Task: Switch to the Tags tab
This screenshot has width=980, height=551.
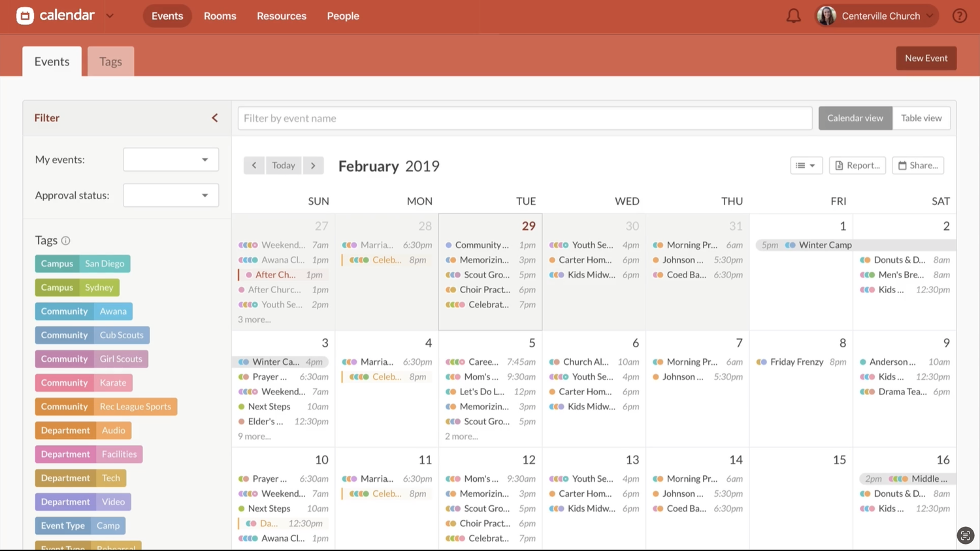Action: [x=110, y=61]
